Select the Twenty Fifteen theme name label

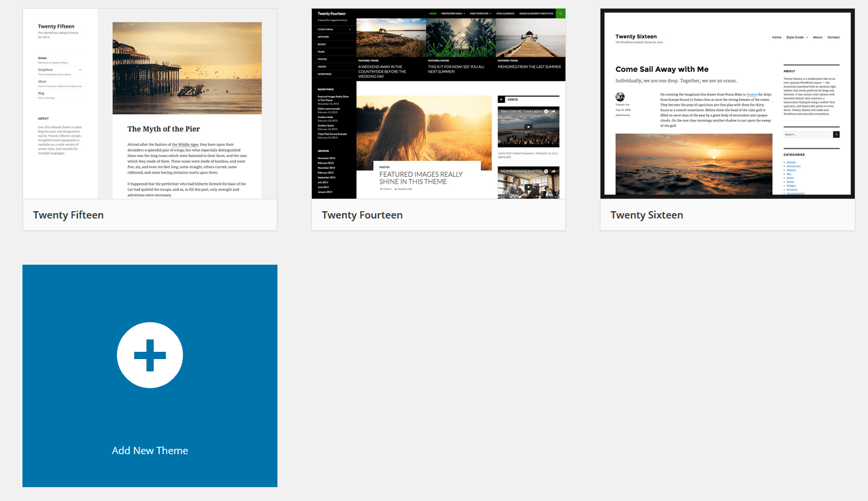click(69, 215)
